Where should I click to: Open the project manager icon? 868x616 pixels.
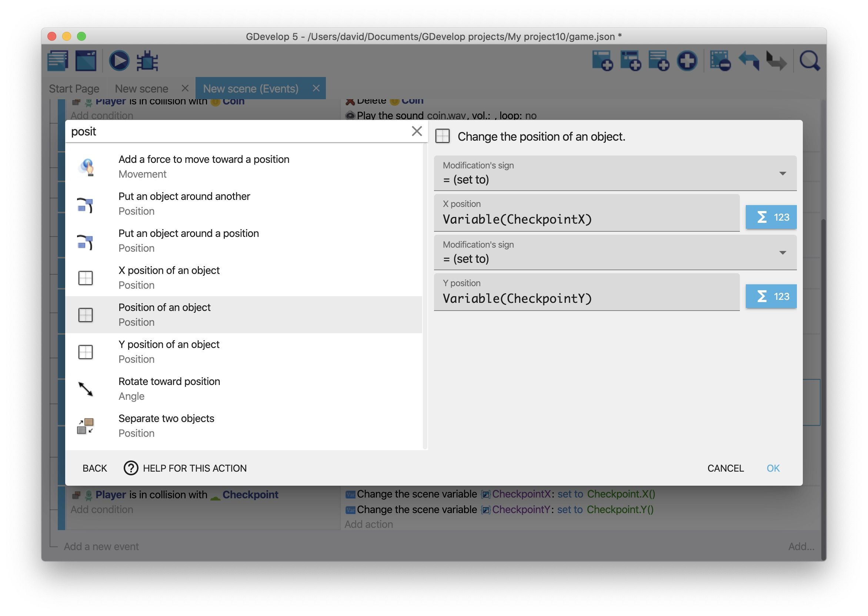click(x=58, y=61)
